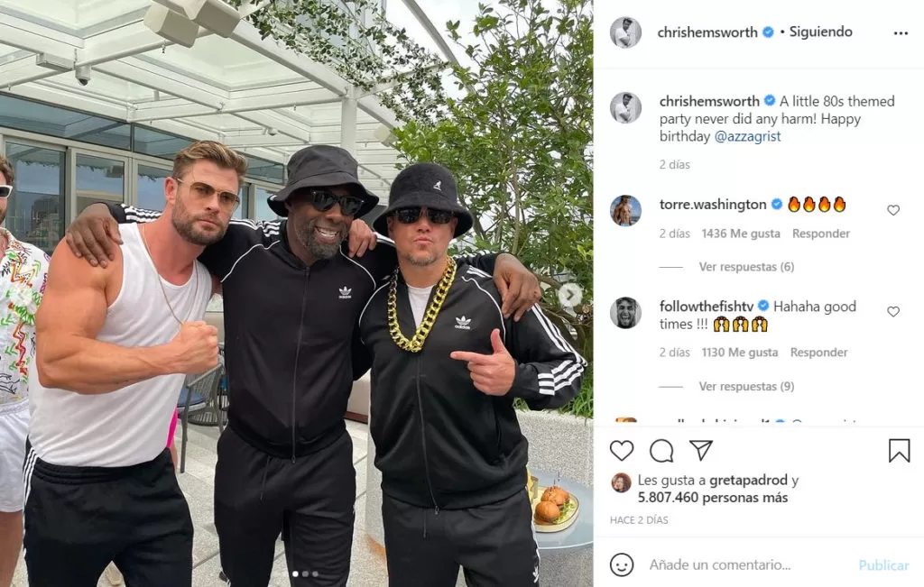Reply to torre.washington with Responder
924x587 pixels.
pos(820,234)
